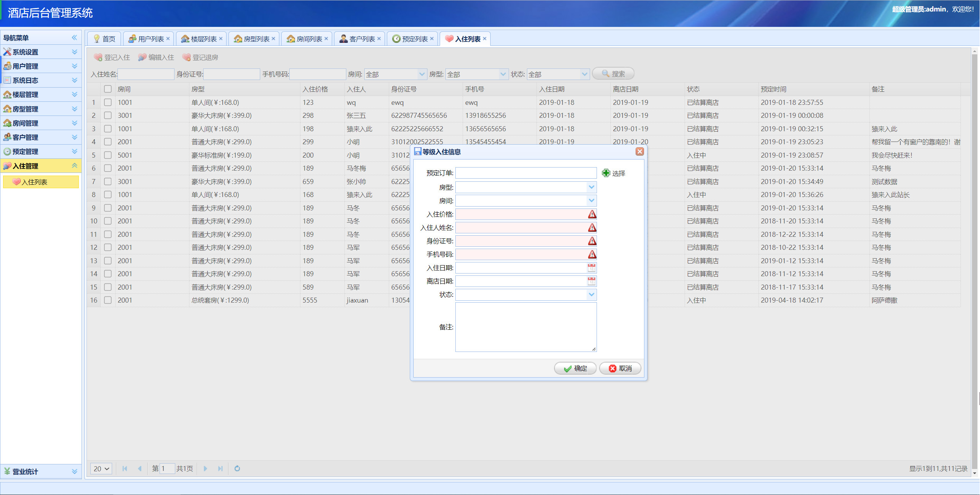Open the 状态 dropdown inside the dialog
This screenshot has width=980, height=495.
(592, 295)
